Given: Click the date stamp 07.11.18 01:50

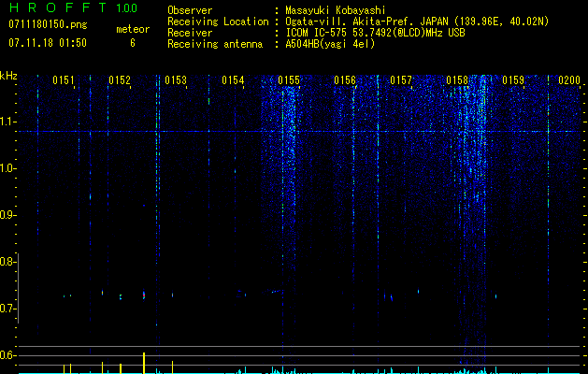Looking at the screenshot, I should [x=48, y=43].
